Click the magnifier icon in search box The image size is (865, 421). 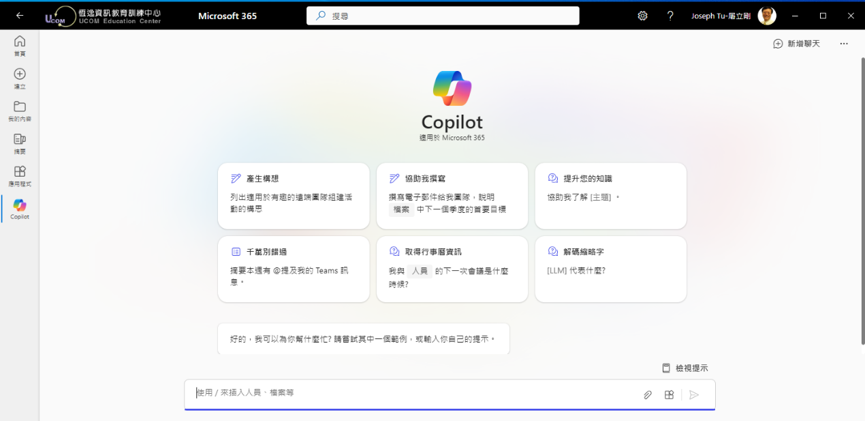(x=321, y=16)
